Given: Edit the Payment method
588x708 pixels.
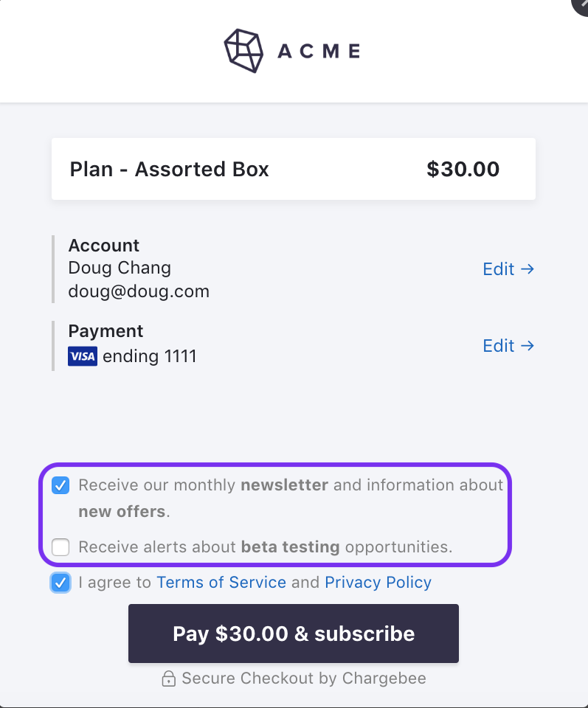Looking at the screenshot, I should click(508, 346).
